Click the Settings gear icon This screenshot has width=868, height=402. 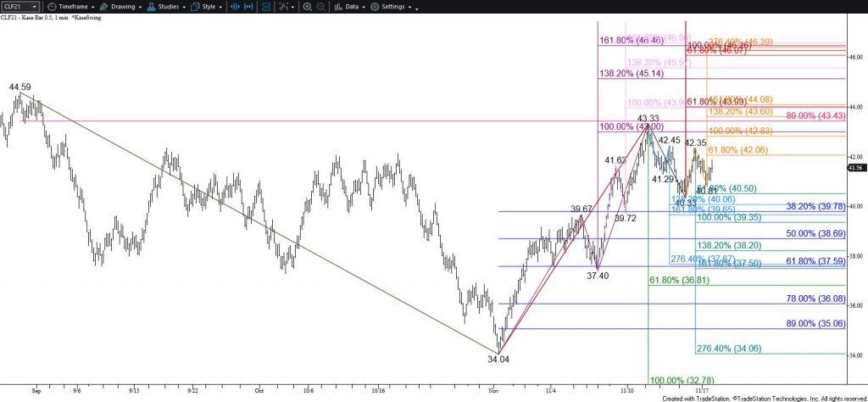[375, 7]
